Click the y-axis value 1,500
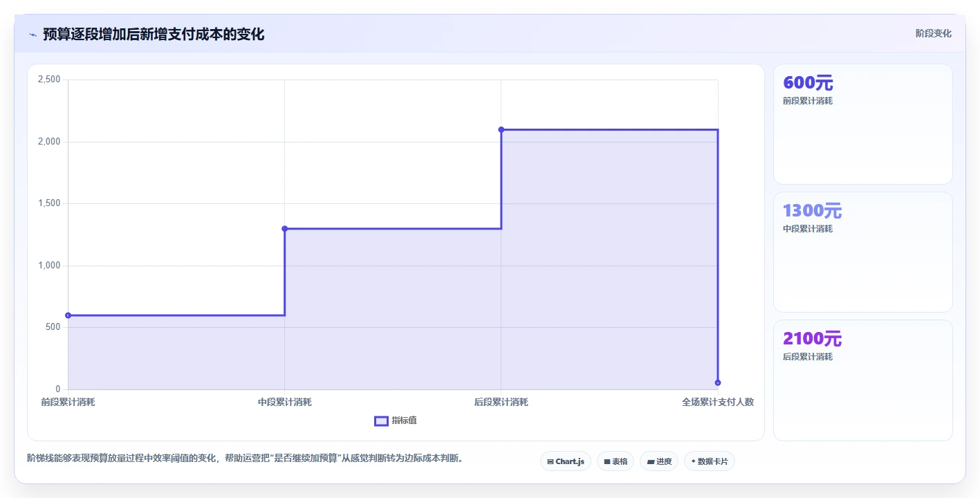 (x=48, y=203)
